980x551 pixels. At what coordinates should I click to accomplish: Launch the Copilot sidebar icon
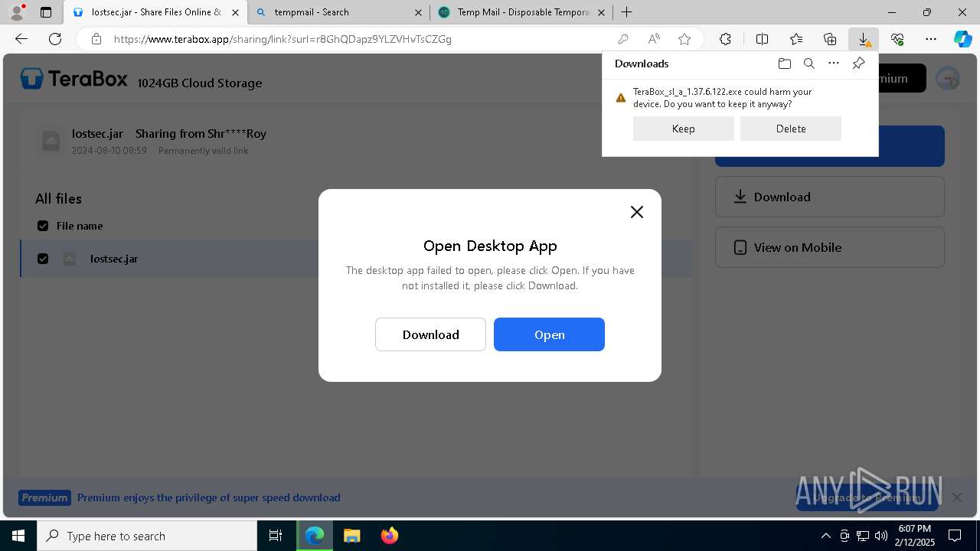(x=962, y=39)
